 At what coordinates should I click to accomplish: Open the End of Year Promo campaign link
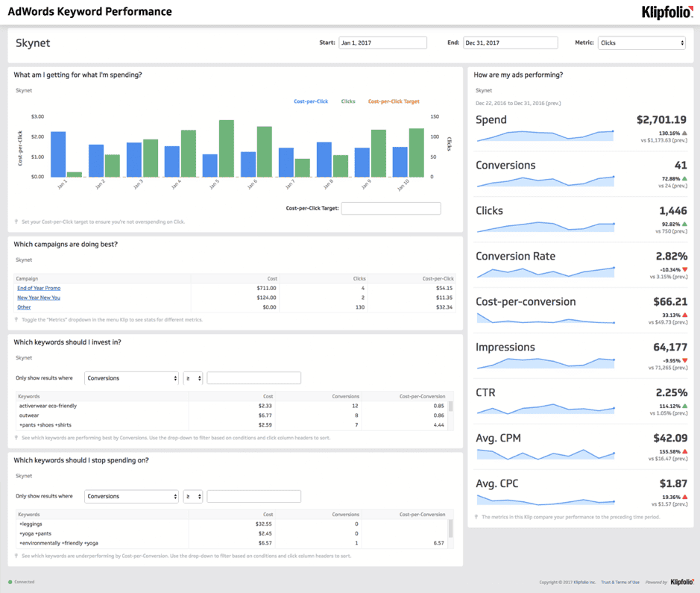(39, 288)
